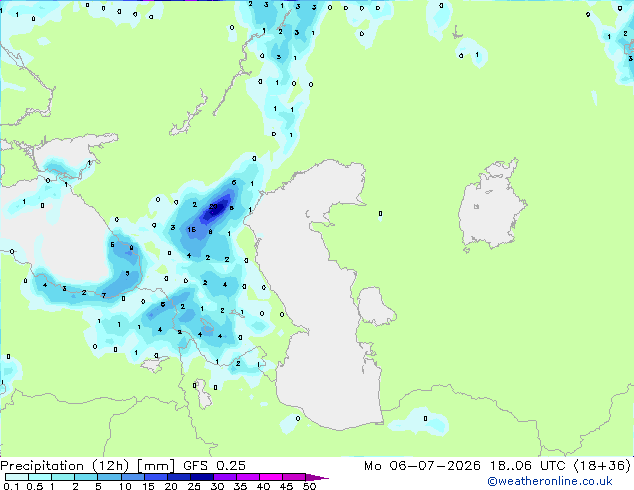Click the "Precipitation (12h)" title text
Image resolution: width=634 pixels, height=490 pixels.
(x=65, y=466)
